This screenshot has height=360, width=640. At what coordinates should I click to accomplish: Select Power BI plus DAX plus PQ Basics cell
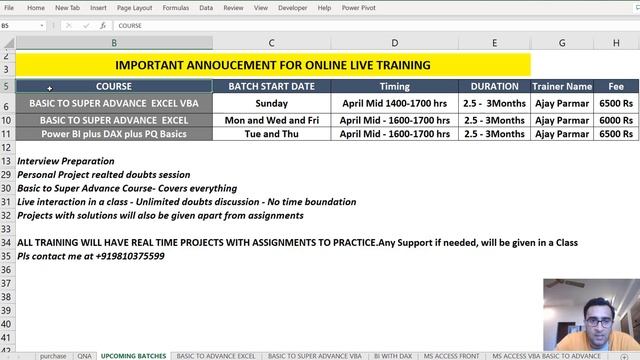[x=114, y=134]
